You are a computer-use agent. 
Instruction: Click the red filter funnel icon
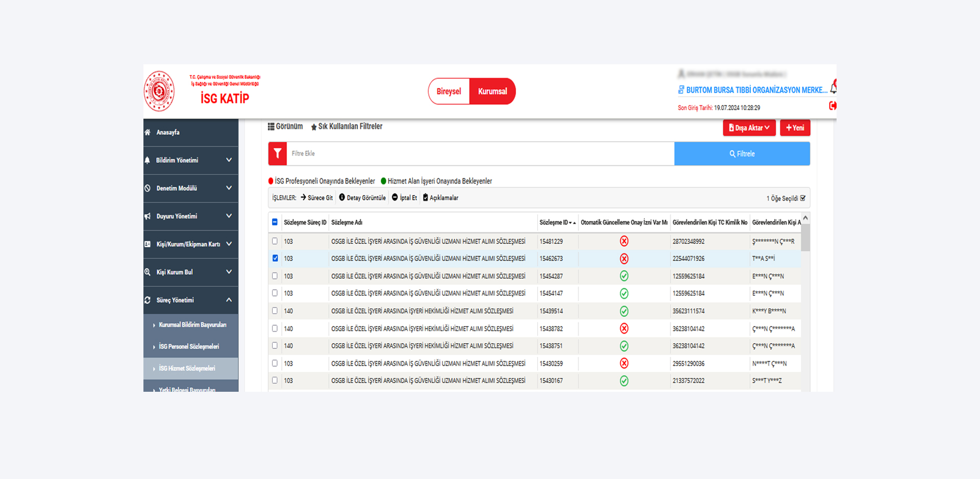(278, 154)
